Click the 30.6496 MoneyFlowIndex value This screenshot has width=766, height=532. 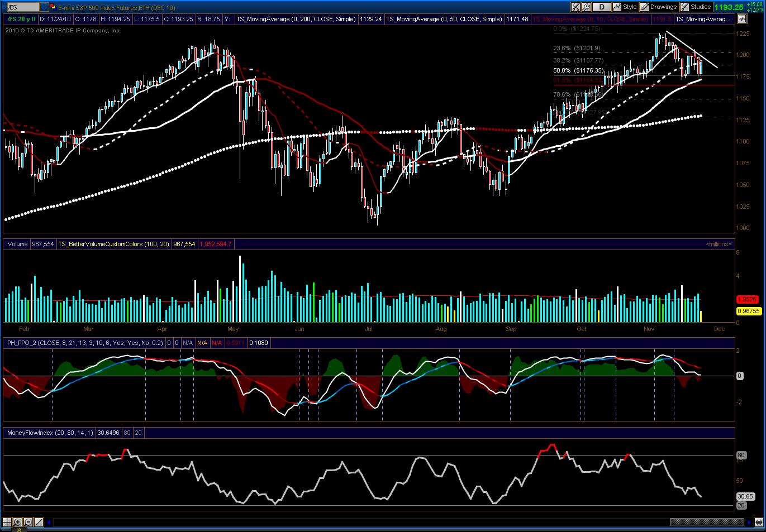tap(108, 432)
